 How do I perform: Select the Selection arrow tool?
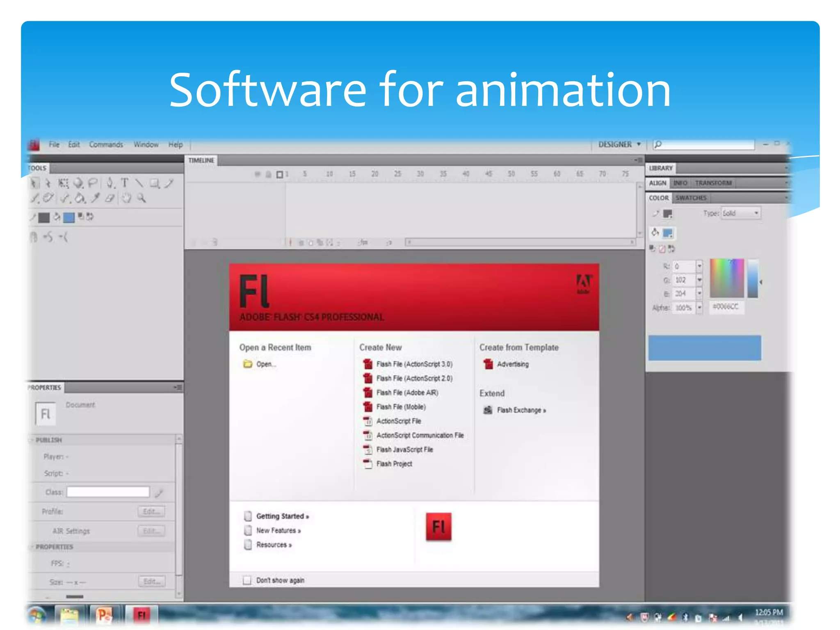pos(34,183)
